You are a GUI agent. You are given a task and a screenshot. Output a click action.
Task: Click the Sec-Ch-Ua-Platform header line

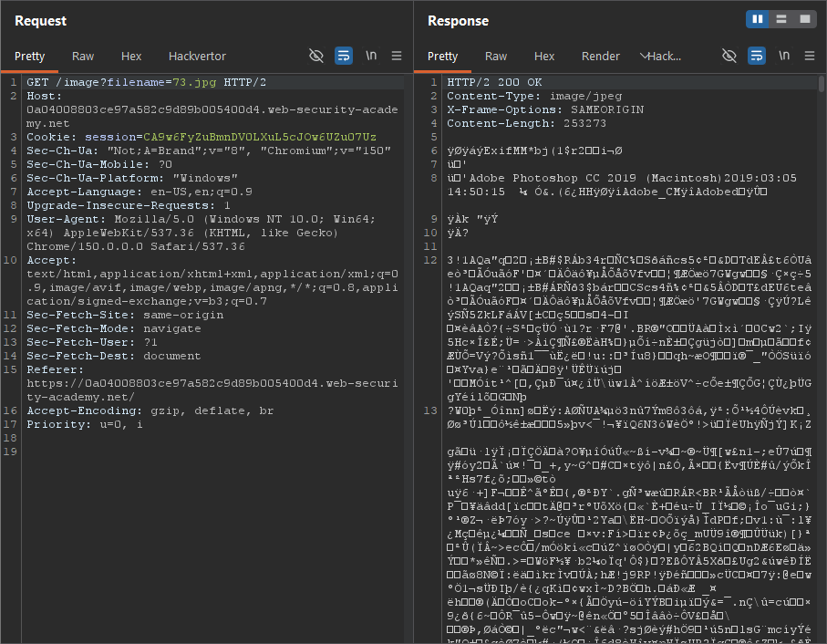click(x=132, y=178)
